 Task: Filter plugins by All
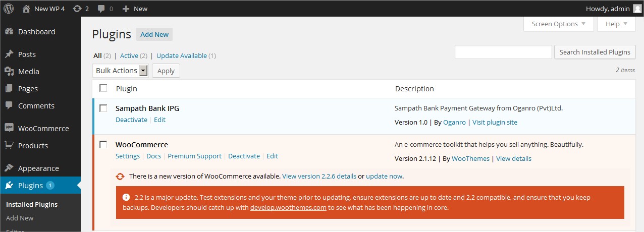[97, 55]
